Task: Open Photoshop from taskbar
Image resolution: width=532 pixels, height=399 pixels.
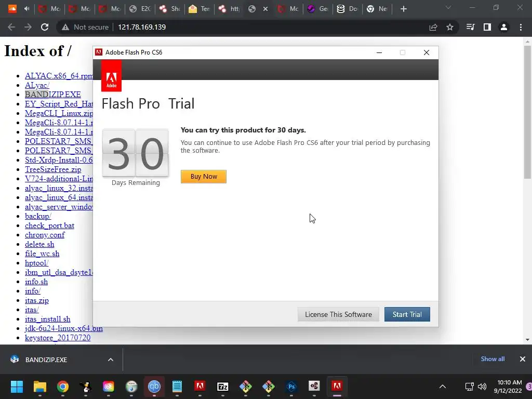Action: click(x=291, y=386)
